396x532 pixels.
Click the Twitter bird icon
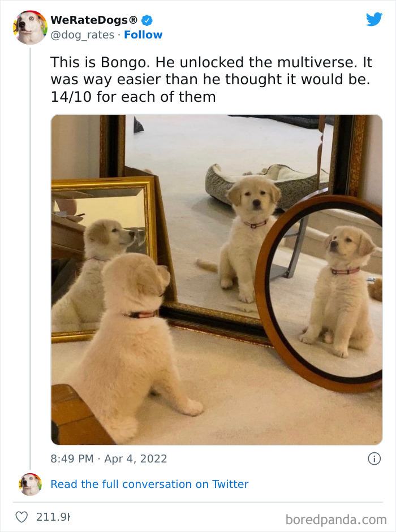(x=375, y=19)
